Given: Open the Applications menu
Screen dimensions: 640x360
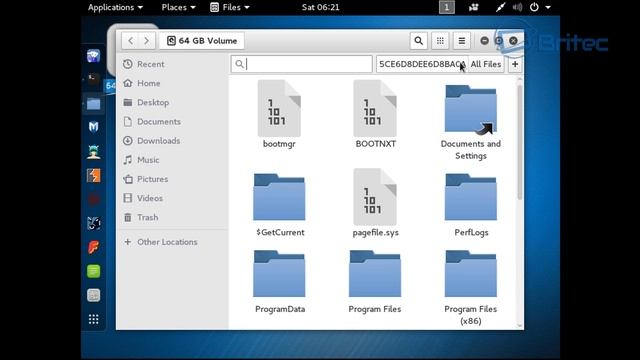Looking at the screenshot, I should click(x=116, y=7).
